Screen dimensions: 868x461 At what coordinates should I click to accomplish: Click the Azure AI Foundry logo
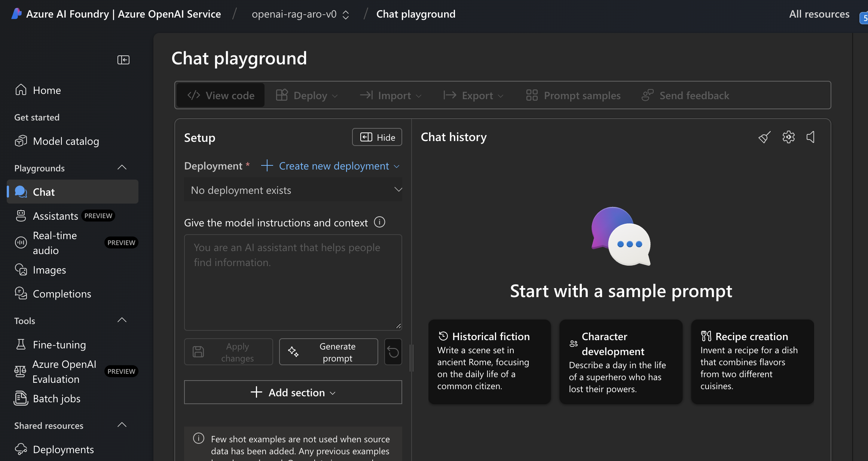click(16, 14)
